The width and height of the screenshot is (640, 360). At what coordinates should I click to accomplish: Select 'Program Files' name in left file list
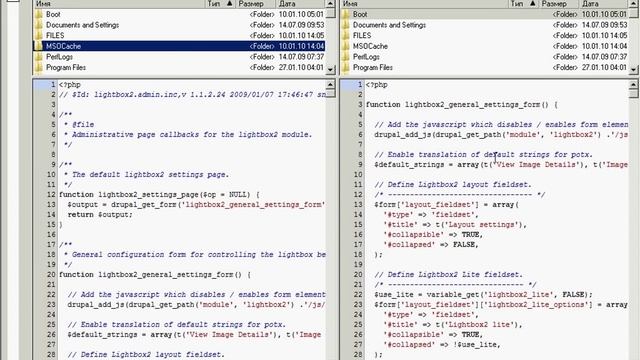pyautogui.click(x=66, y=67)
